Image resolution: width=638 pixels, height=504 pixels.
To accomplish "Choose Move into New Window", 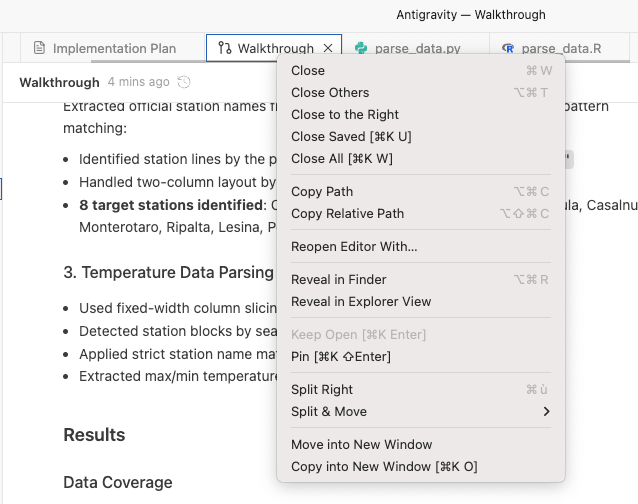I will (361, 445).
